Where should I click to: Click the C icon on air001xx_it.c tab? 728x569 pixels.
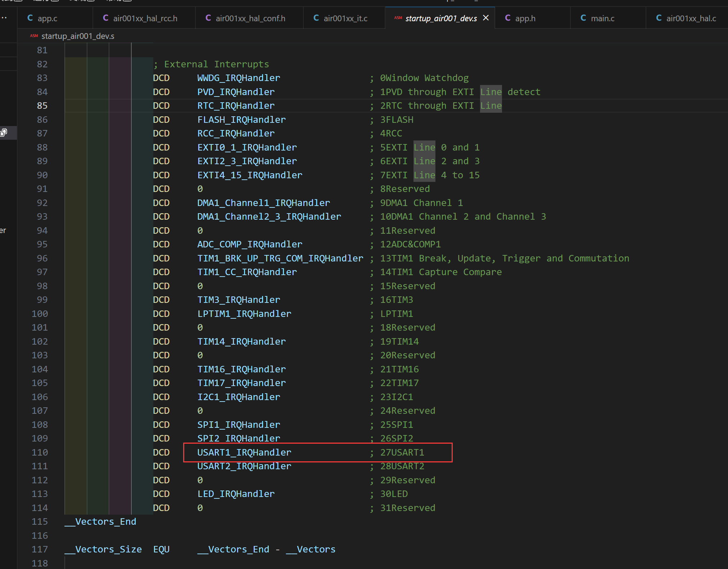[x=316, y=18]
